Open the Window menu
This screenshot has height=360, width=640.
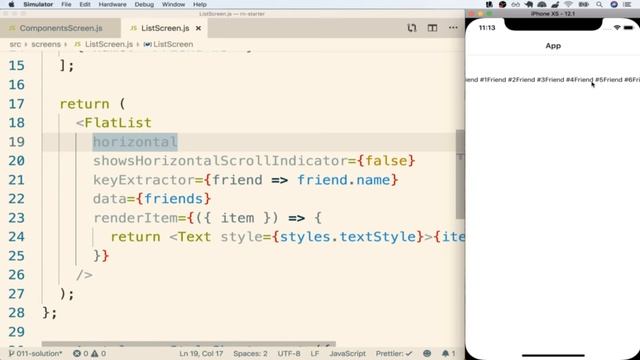pos(173,4)
